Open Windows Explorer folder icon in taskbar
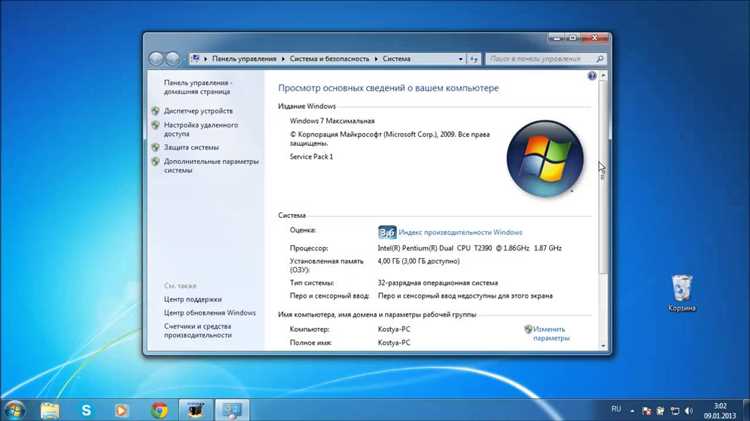The image size is (750, 421). pyautogui.click(x=50, y=409)
